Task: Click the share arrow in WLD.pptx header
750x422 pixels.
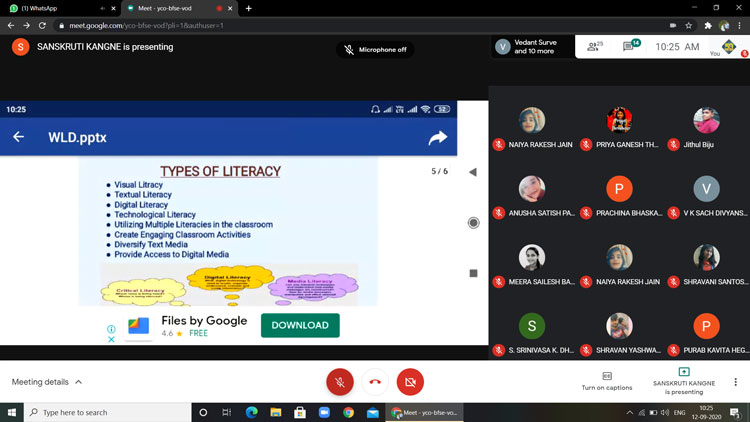Action: point(437,137)
